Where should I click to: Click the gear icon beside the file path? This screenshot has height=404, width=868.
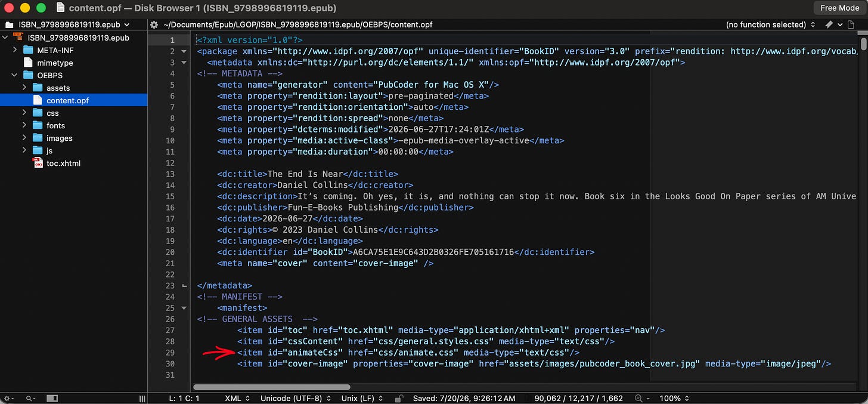point(154,24)
